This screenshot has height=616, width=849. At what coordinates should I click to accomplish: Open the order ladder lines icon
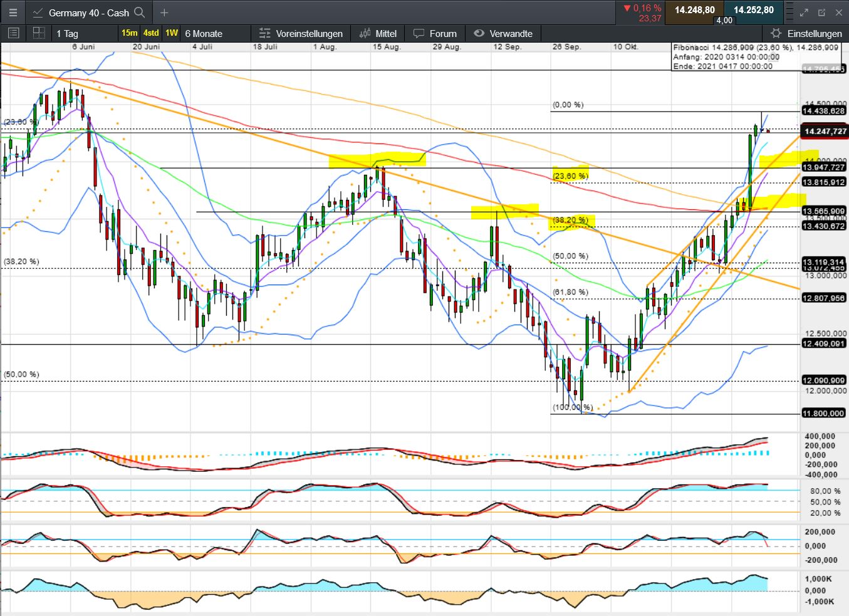[788, 12]
